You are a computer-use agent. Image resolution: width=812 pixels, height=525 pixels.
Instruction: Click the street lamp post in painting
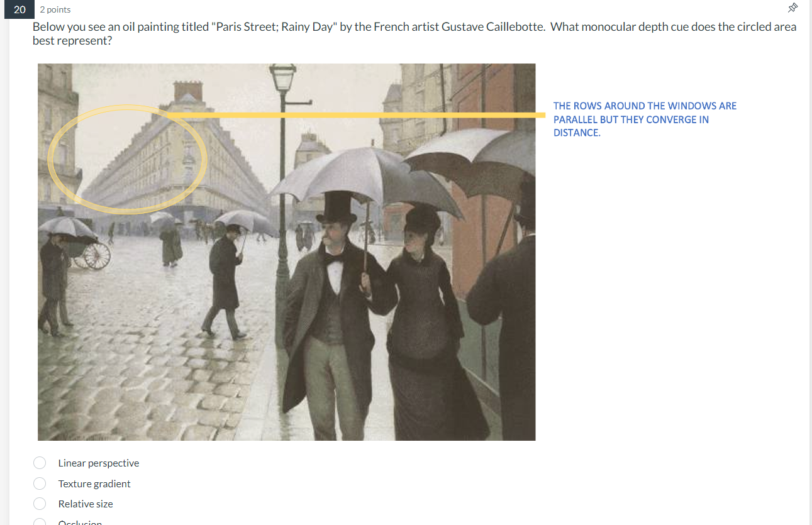(282, 201)
